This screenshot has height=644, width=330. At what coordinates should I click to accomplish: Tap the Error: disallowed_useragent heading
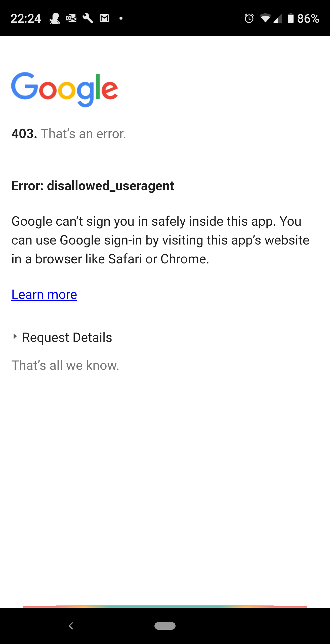tap(93, 186)
